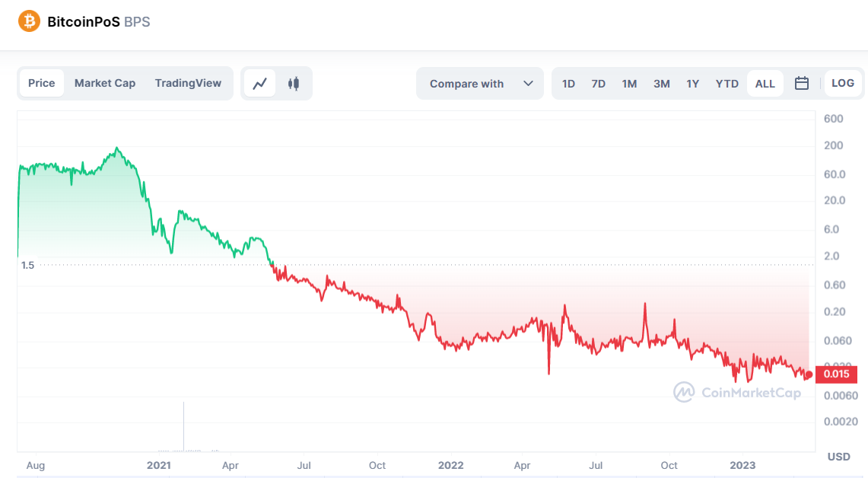Click the 6.0 y-axis label
The image size is (868, 478).
831,229
